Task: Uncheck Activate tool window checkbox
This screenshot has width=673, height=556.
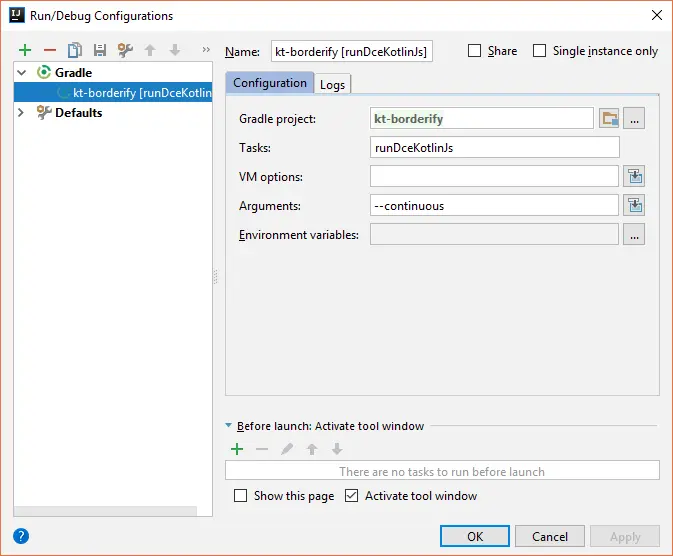Action: 352,495
